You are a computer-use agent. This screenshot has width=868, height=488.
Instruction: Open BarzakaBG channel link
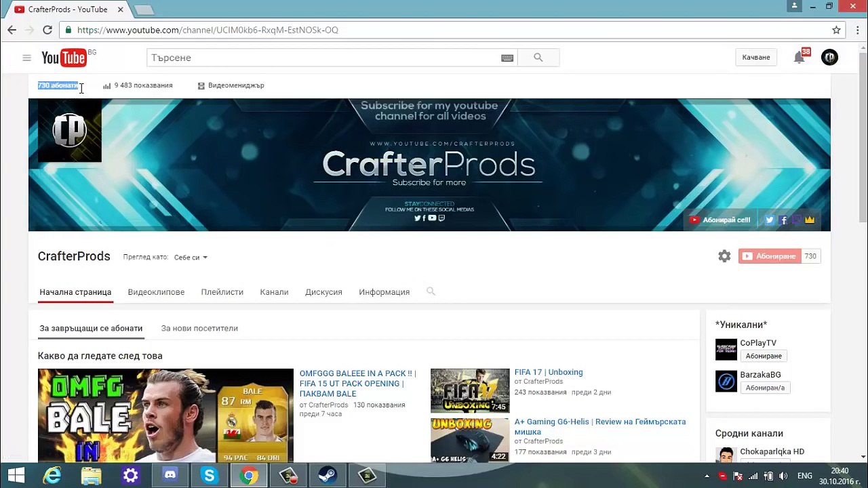coord(760,375)
